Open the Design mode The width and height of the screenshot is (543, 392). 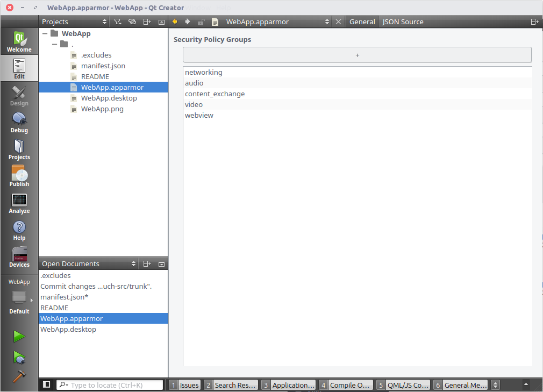(19, 95)
